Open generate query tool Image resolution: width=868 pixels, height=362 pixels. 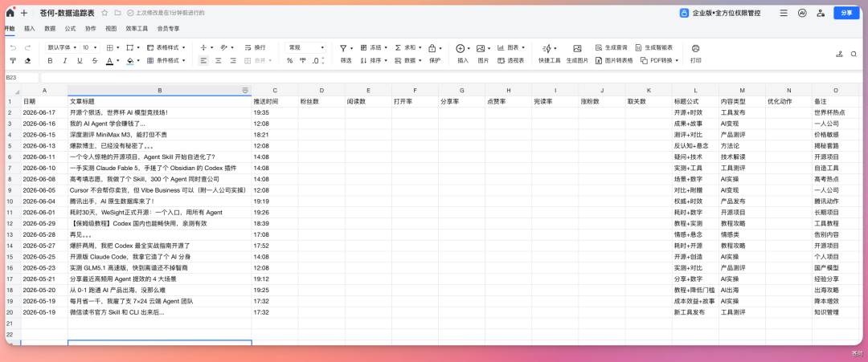pos(611,48)
